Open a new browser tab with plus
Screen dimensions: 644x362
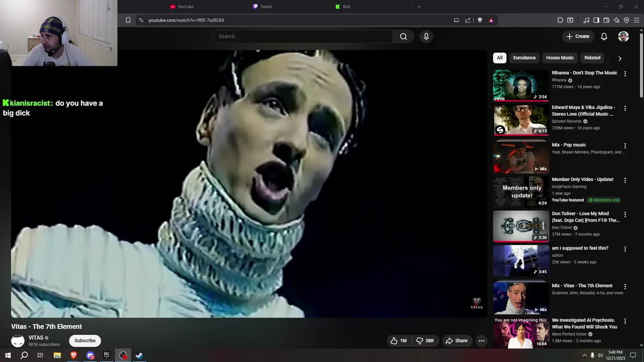tap(419, 7)
